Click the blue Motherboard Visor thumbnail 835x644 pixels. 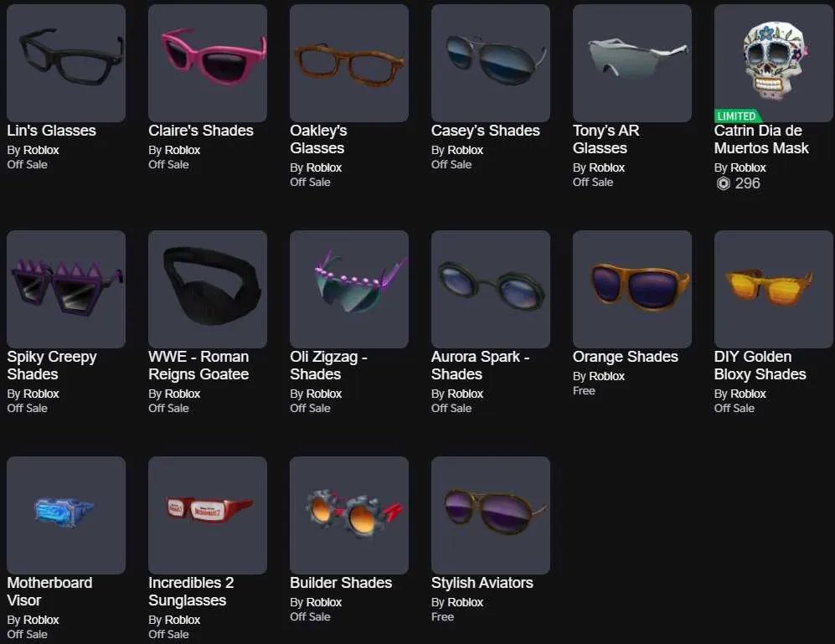pyautogui.click(x=66, y=515)
